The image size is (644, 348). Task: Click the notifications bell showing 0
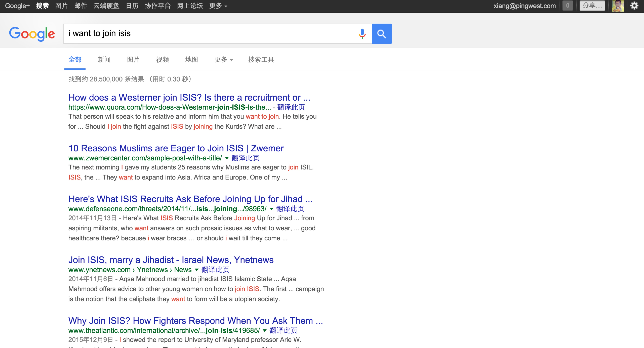568,6
